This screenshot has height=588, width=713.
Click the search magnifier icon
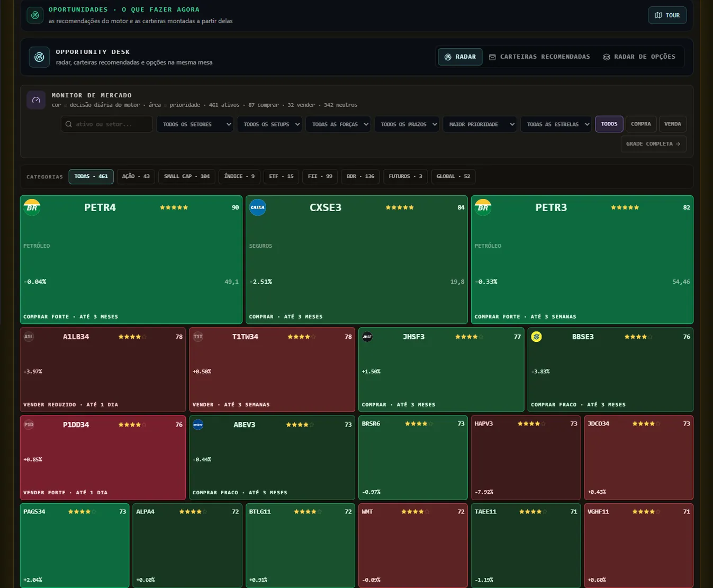point(69,124)
